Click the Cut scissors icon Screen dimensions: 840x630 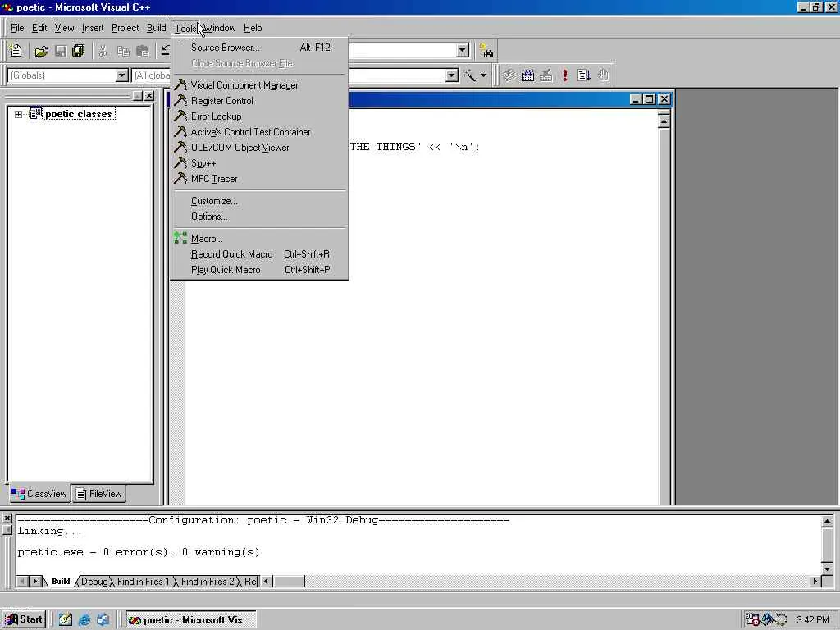point(103,52)
